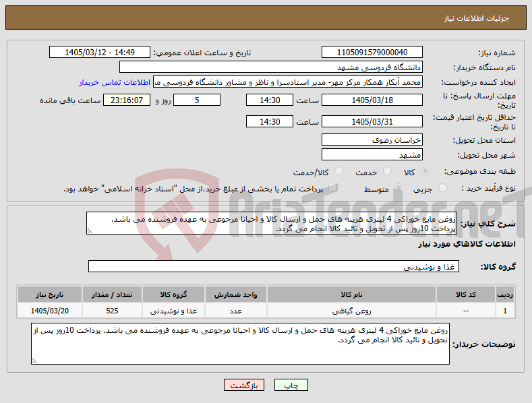Viewport: 532px width, 403px height.
Task: Click the goods group field غذا و نوشیدنی
Action: click(x=274, y=267)
